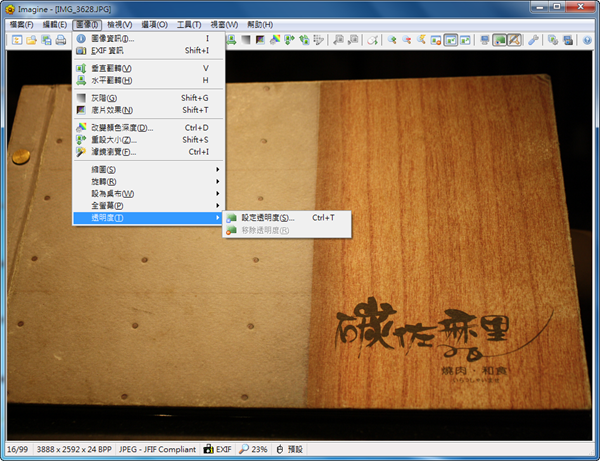Select 垂直翻轉(V) in the menu
This screenshot has width=600, height=461.
[148, 68]
